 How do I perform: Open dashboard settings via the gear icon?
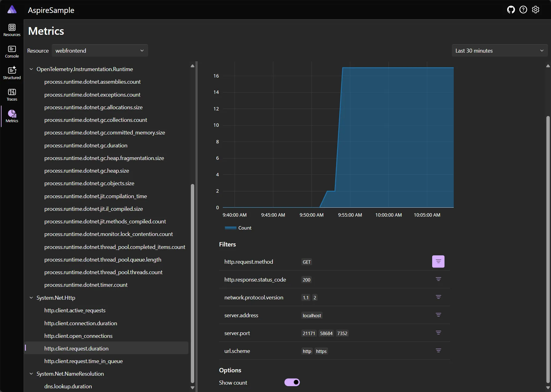536,10
